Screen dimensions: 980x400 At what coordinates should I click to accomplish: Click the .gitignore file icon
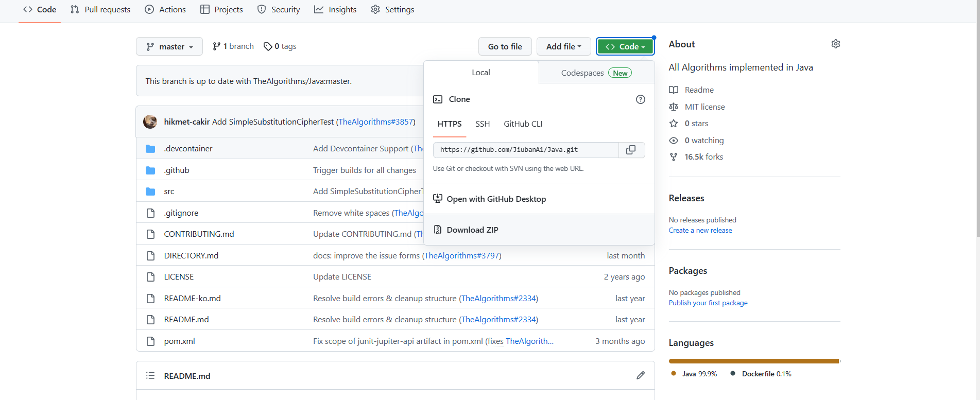(x=150, y=213)
